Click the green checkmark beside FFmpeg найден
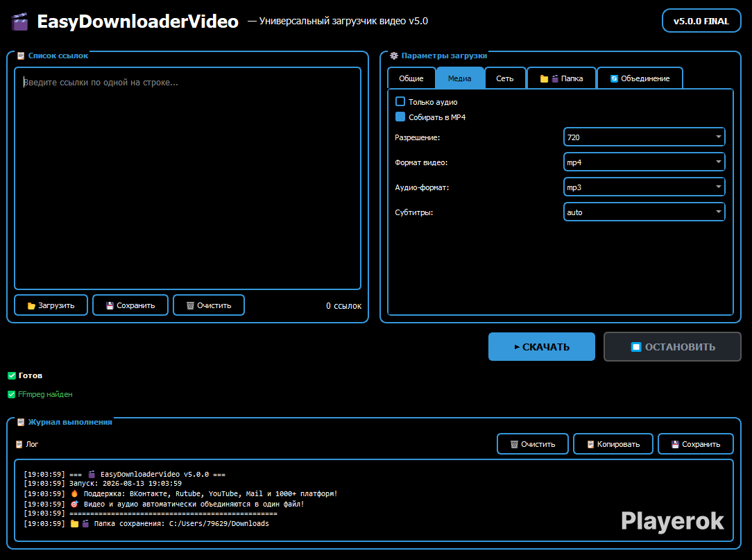Image resolution: width=752 pixels, height=560 pixels. point(12,394)
